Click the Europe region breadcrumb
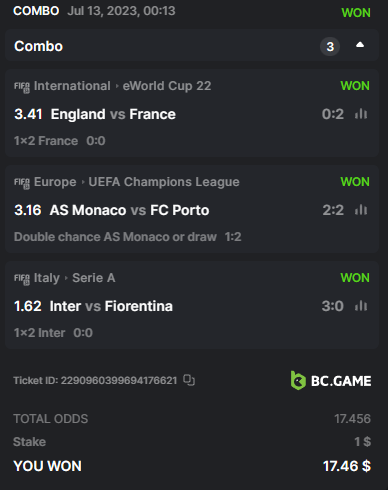Screen dimensions: 388x490 pyautogui.click(x=55, y=182)
